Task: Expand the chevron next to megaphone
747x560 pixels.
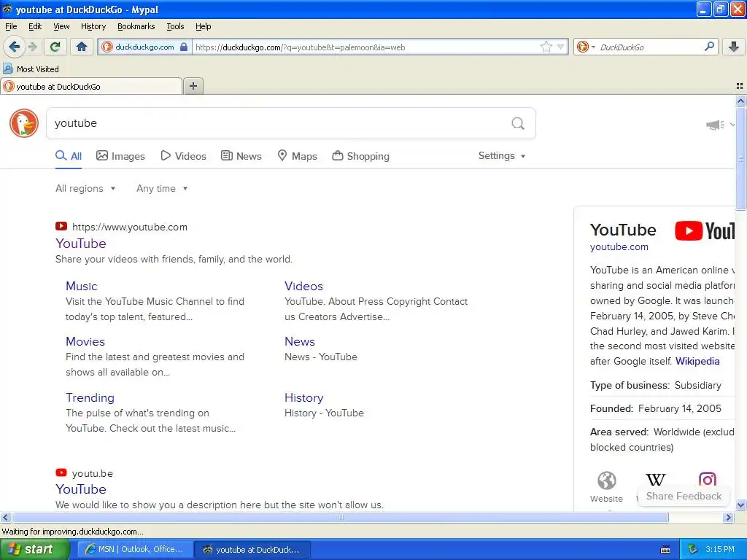Action: [732, 125]
